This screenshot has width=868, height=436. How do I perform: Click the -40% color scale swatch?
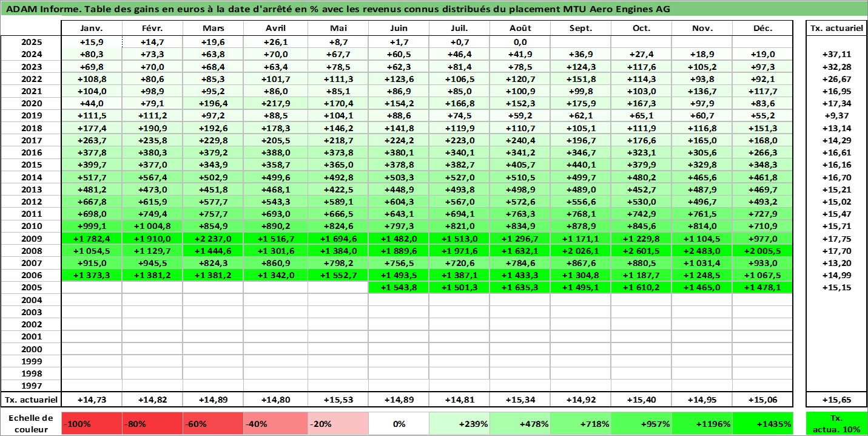tap(275, 424)
